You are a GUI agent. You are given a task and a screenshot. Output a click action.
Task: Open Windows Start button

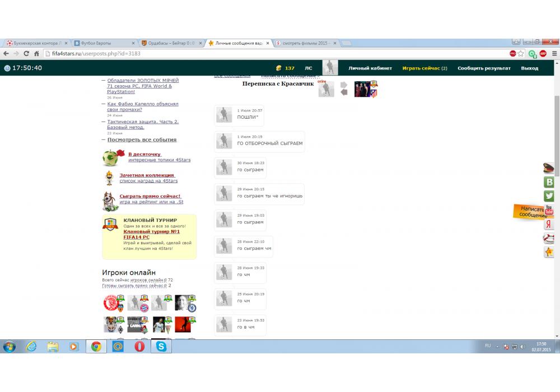click(10, 347)
